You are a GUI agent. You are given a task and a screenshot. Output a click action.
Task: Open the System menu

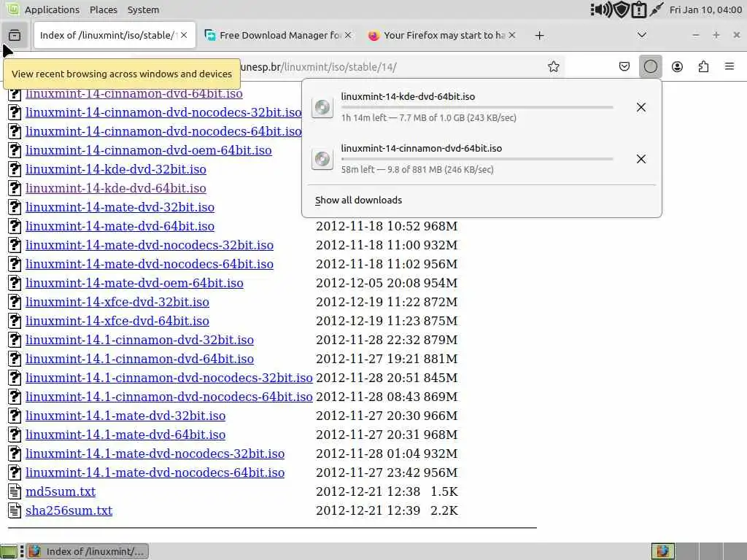[x=144, y=9]
